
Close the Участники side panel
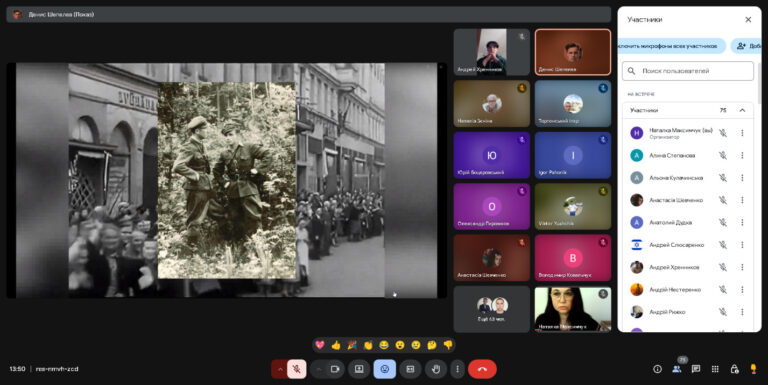[748, 20]
